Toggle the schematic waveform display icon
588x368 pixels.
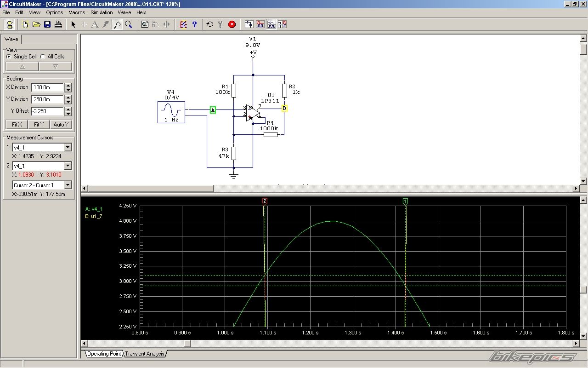point(271,24)
